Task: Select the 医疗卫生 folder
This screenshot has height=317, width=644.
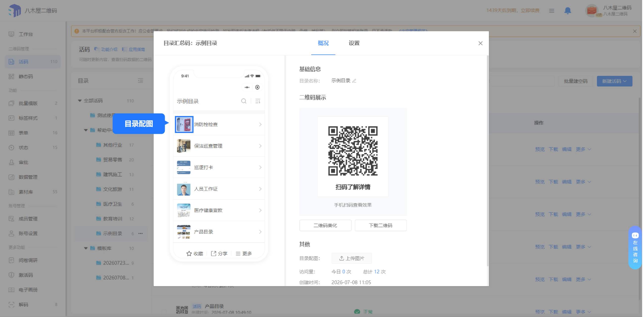Action: (x=112, y=204)
